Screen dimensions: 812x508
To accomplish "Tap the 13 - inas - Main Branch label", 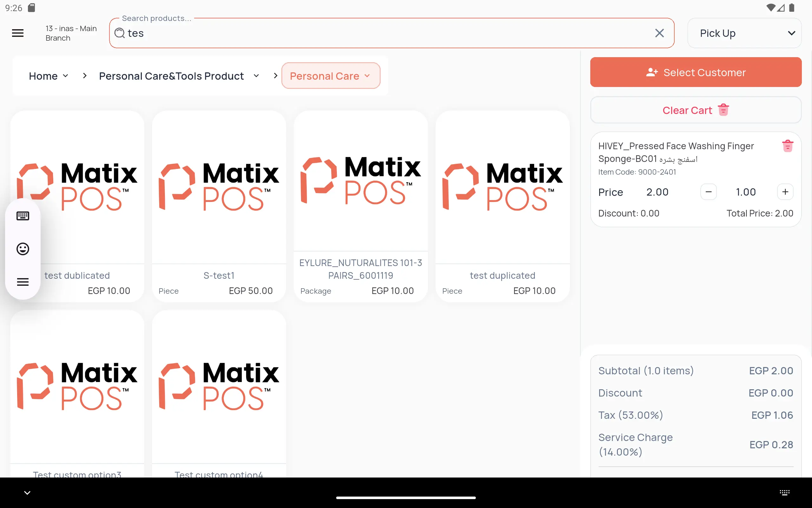I will [71, 33].
